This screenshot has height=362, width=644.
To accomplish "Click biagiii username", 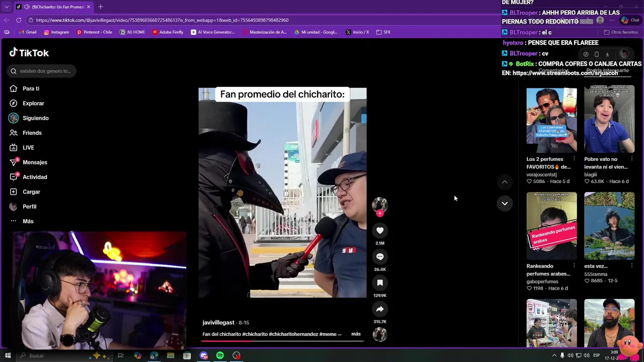I will [x=591, y=174].
